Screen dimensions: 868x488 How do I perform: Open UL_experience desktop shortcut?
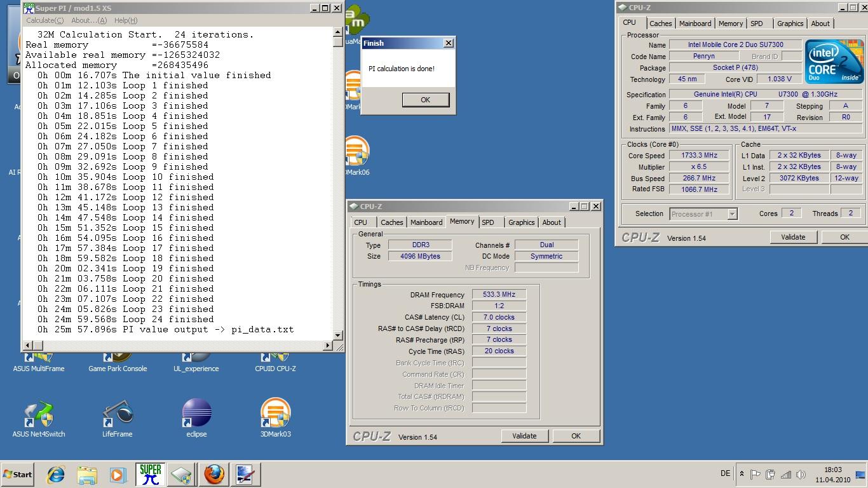196,361
